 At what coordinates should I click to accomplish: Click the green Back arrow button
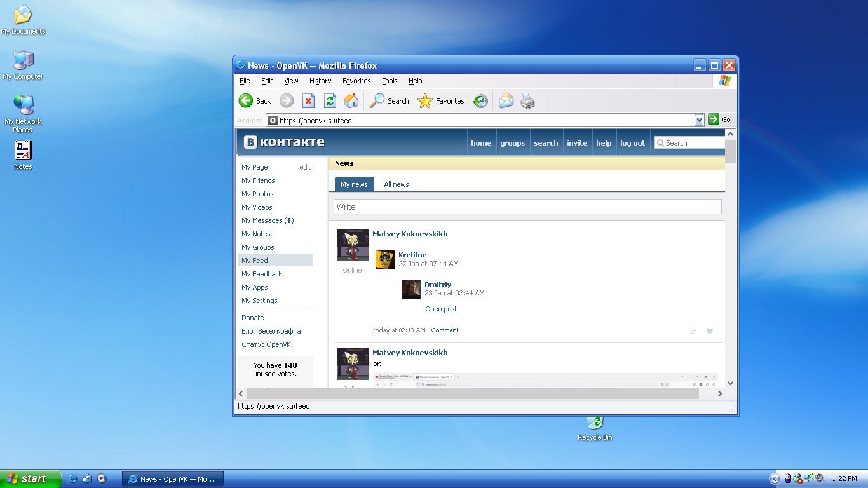click(x=246, y=101)
